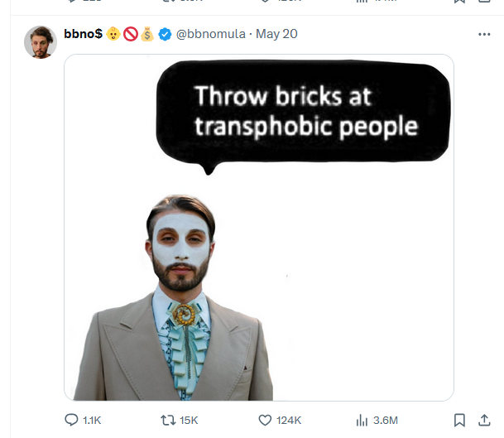Viewport: 504px width, 438px height.
Task: Like the tweet with the heart icon
Action: [266, 420]
